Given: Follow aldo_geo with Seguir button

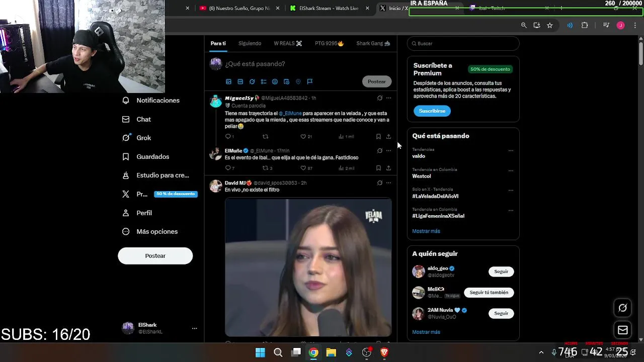Looking at the screenshot, I should [x=501, y=271].
